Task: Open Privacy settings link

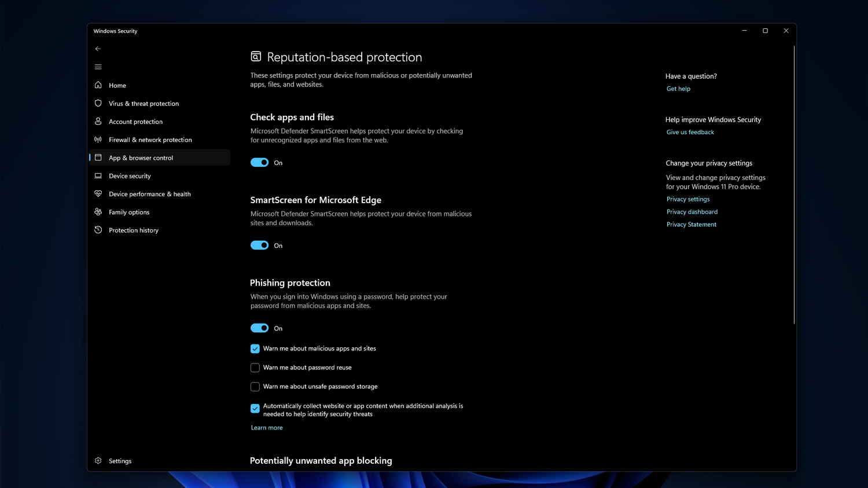Action: point(688,199)
